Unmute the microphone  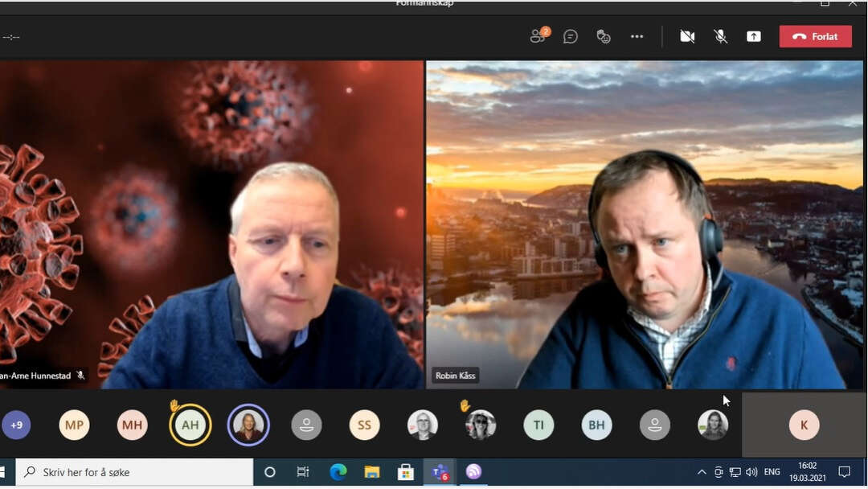[x=721, y=36]
